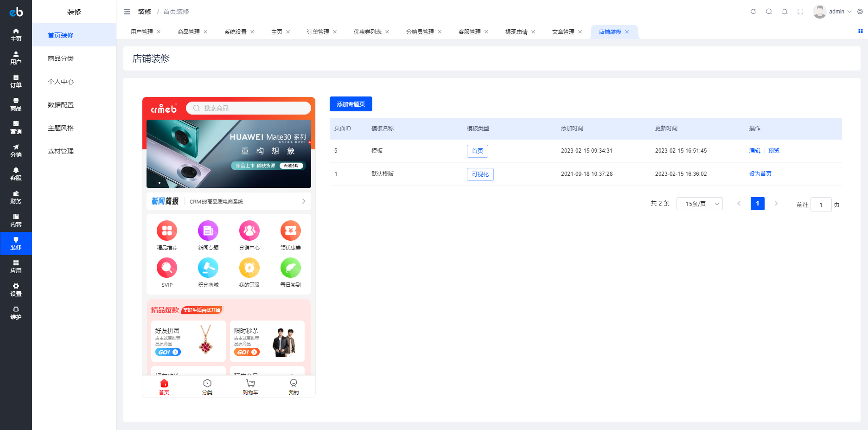Go to next page arrow in pagination

[x=776, y=204]
